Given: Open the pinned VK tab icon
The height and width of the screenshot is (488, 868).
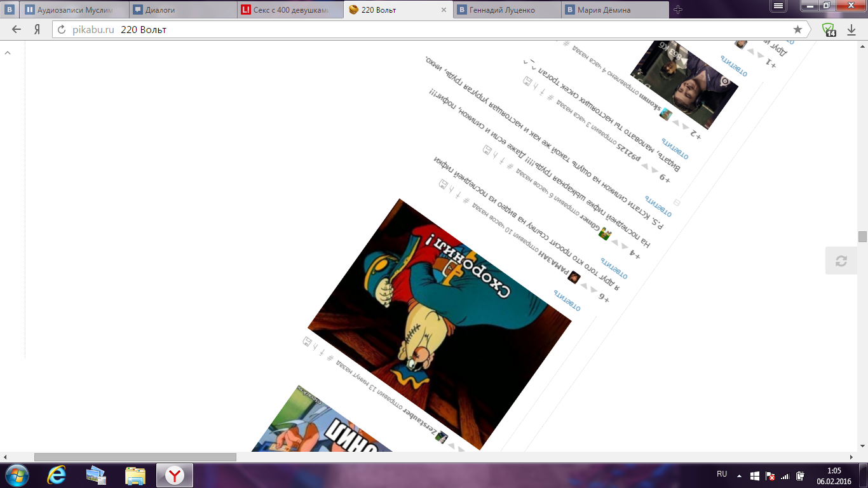Looking at the screenshot, I should pos(10,10).
